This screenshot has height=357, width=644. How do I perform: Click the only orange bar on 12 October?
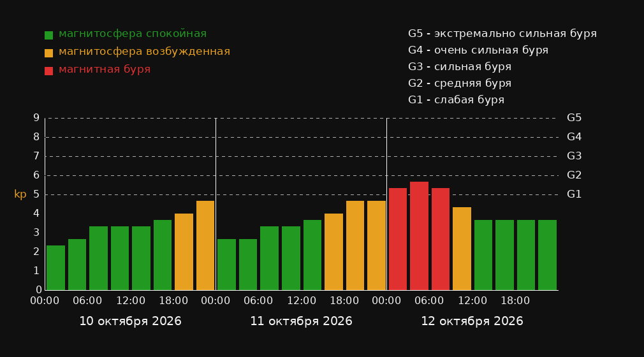click(462, 249)
